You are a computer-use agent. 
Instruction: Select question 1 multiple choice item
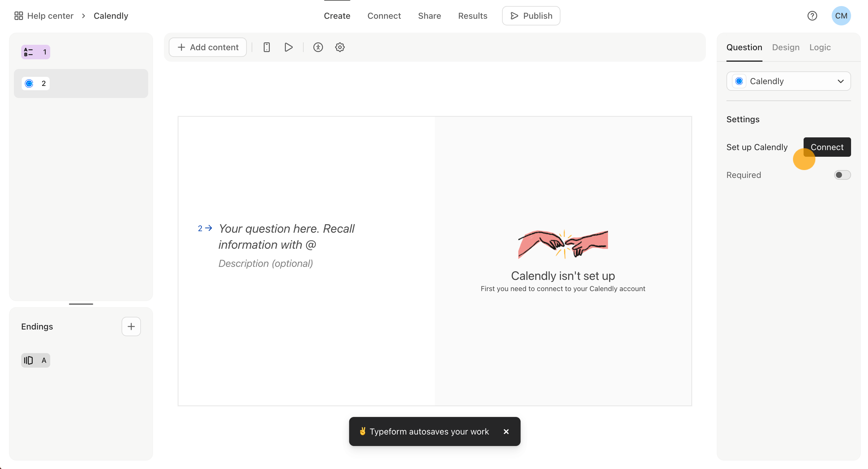click(36, 52)
